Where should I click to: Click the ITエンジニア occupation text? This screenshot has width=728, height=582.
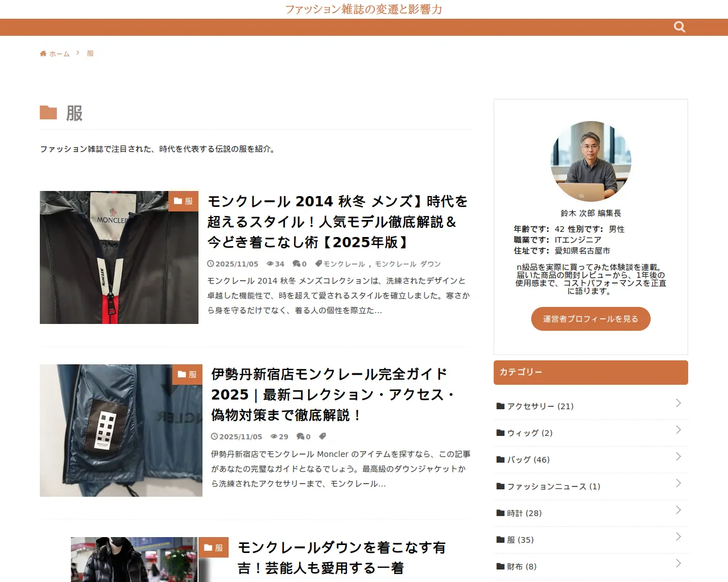[x=578, y=240]
